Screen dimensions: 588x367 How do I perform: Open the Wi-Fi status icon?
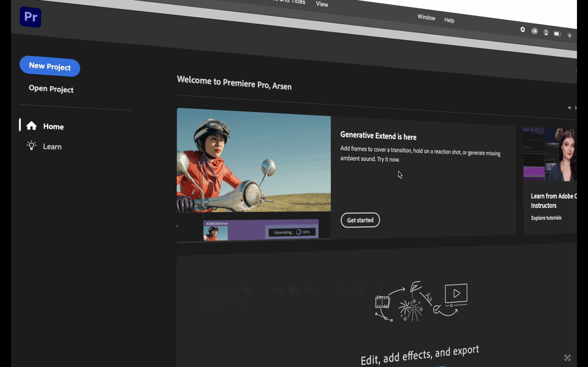[x=569, y=35]
